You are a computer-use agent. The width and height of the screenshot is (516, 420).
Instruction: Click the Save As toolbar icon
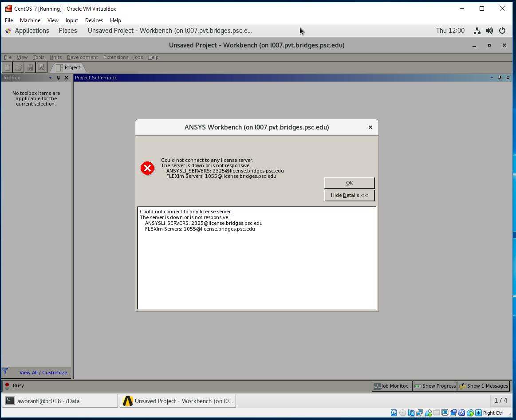click(x=41, y=67)
